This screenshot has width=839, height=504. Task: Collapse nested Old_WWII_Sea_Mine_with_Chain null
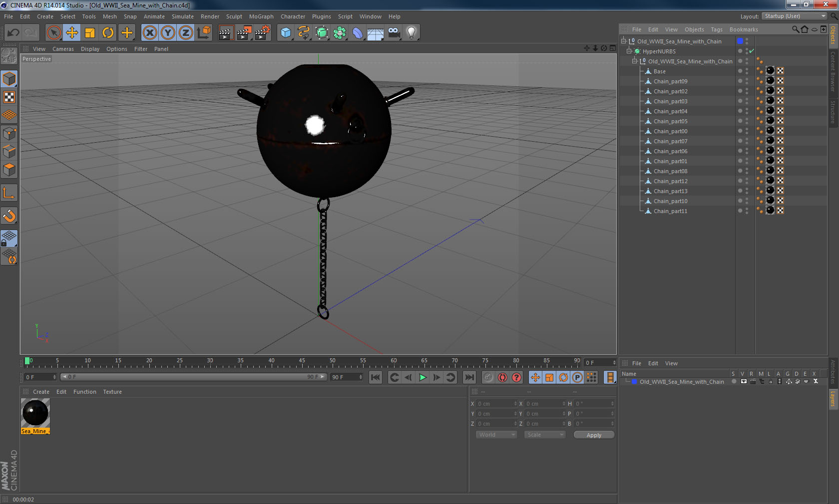coord(635,61)
